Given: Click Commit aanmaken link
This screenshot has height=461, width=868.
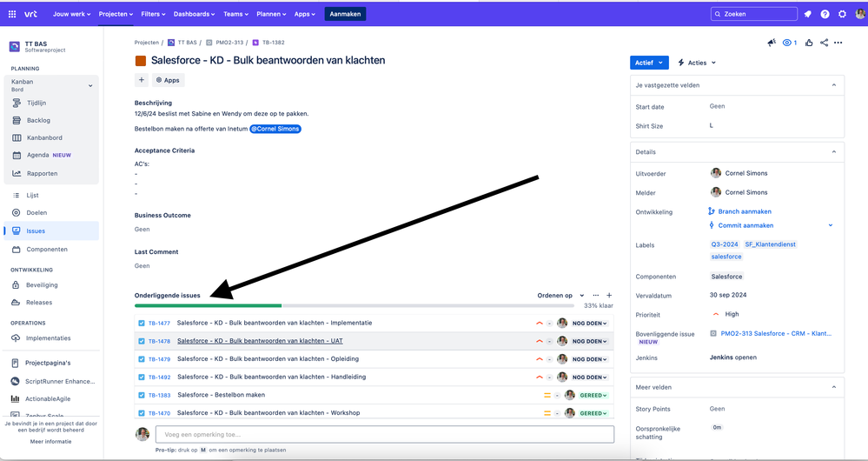Looking at the screenshot, I should click(x=745, y=225).
